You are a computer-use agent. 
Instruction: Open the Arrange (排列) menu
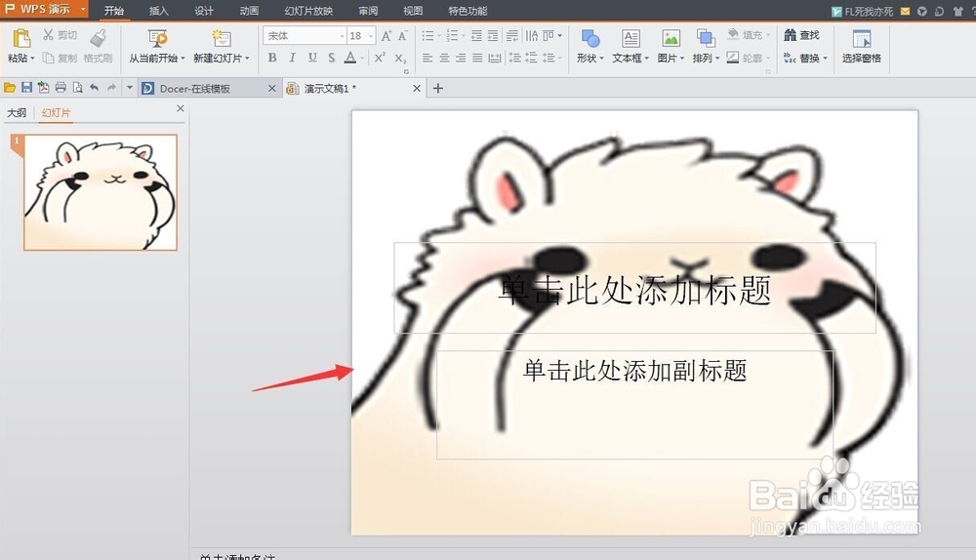point(706,47)
